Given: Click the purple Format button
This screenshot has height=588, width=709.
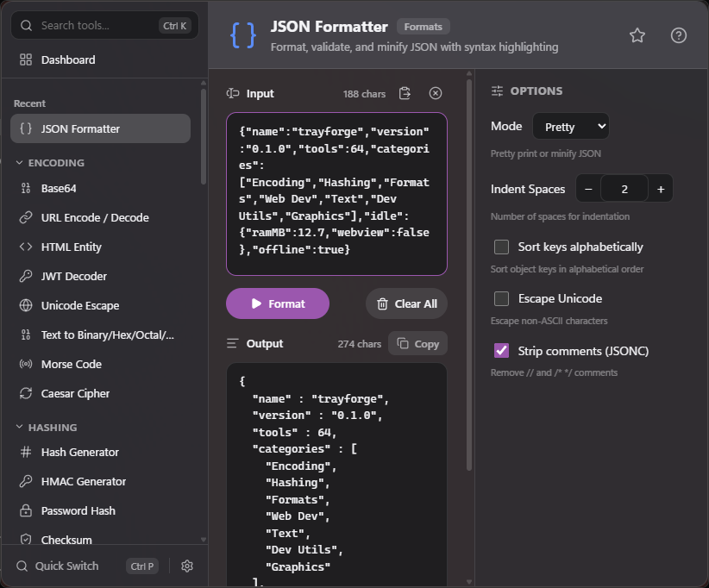Looking at the screenshot, I should 278,303.
